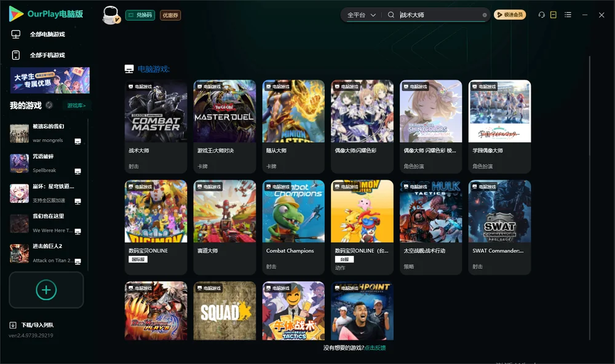Open the Matchpoint tennis game card
Viewport: 615px width, 364px height.
coord(362,311)
